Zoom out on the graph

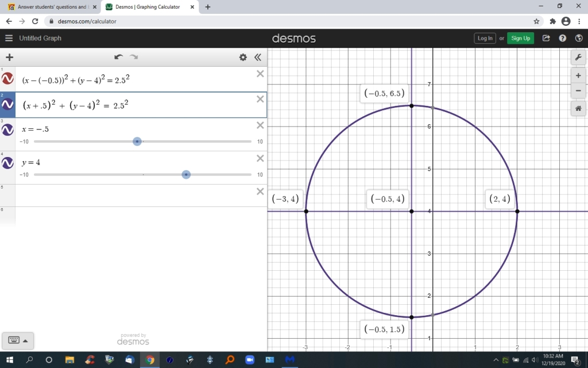578,90
